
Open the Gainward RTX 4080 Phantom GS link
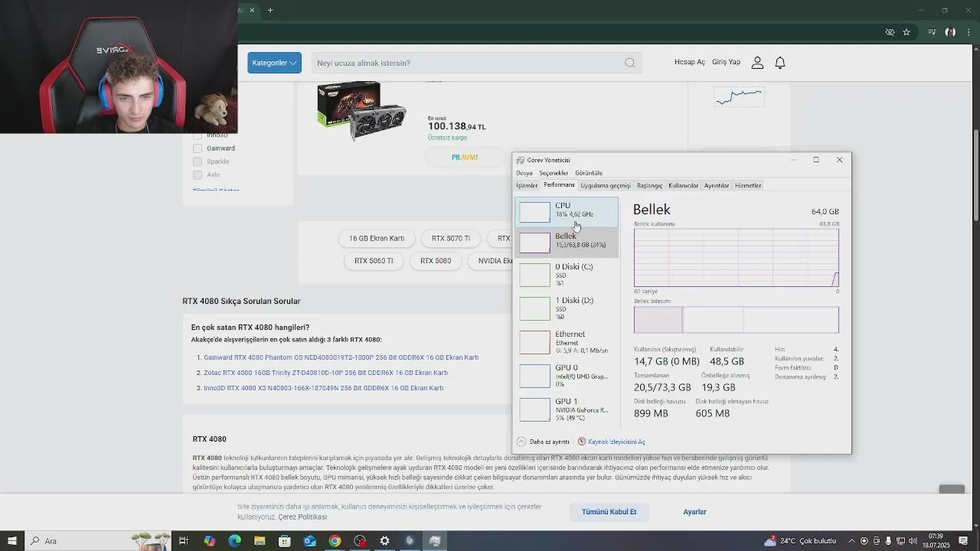coord(341,357)
